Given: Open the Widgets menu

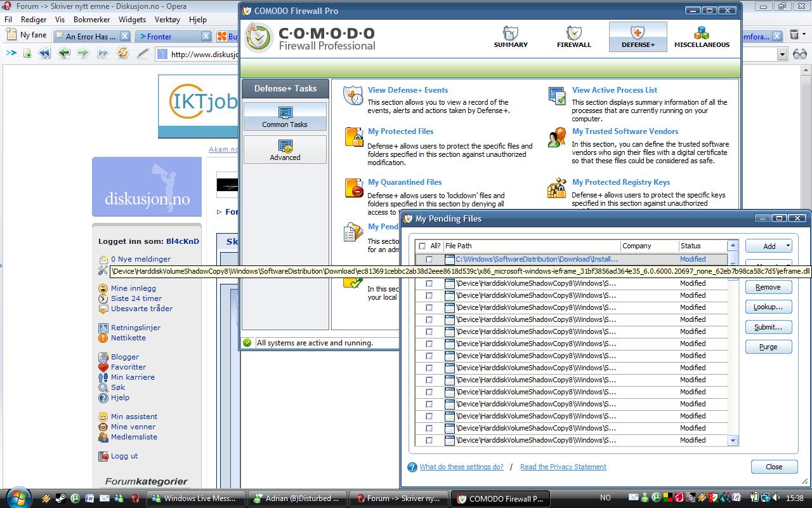Looking at the screenshot, I should click(132, 20).
